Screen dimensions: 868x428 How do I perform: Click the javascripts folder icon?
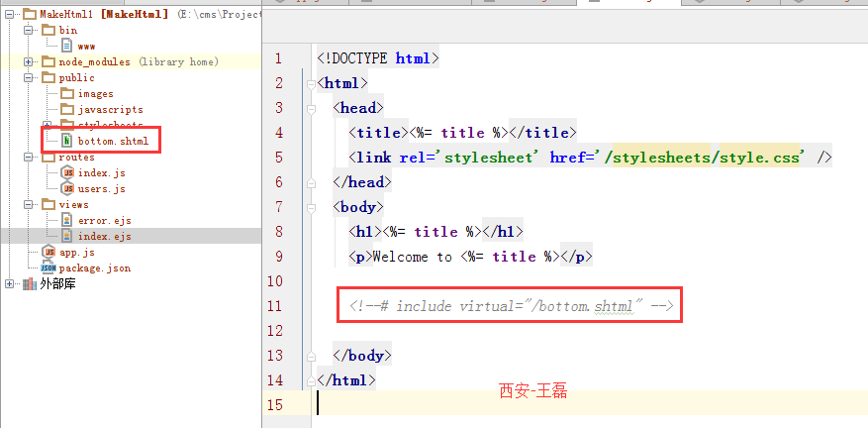tap(67, 109)
